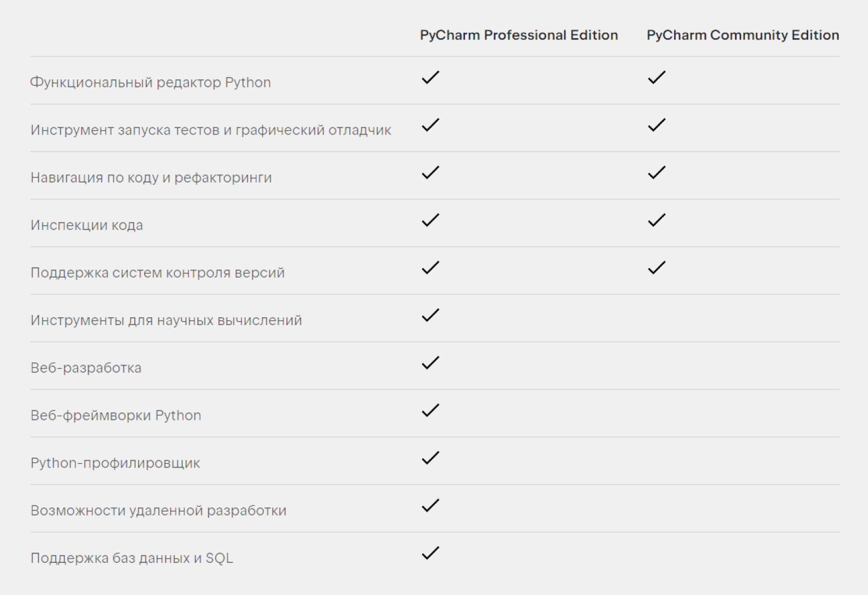Click Professional checkmark for Инструменты для научных вычислений
Viewport: 868px width, 595px height.
(x=430, y=316)
